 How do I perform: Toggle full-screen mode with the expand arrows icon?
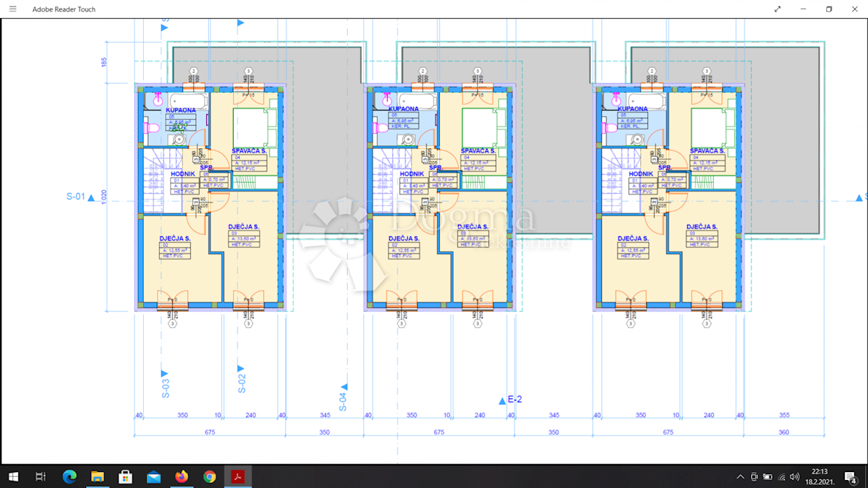[778, 9]
